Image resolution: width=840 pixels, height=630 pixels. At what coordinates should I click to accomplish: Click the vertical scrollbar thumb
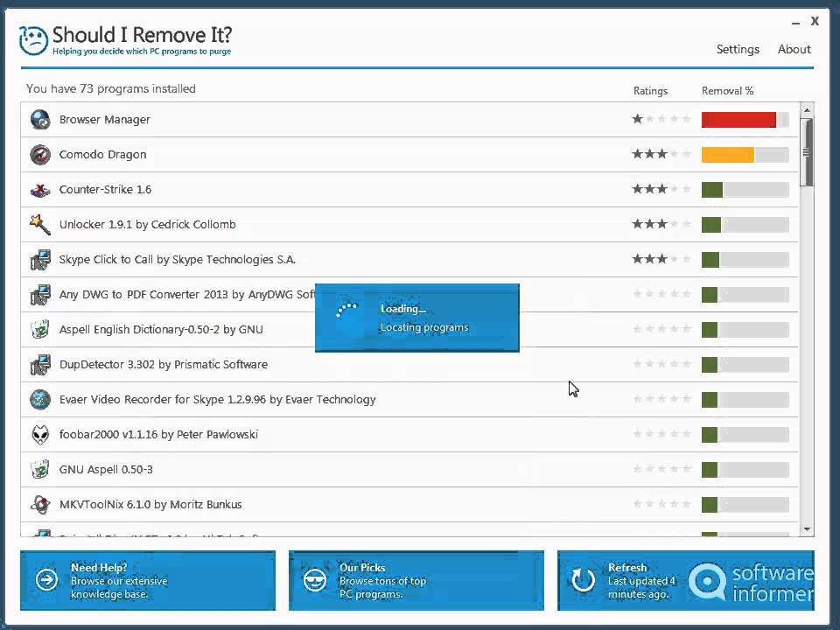pos(807,152)
